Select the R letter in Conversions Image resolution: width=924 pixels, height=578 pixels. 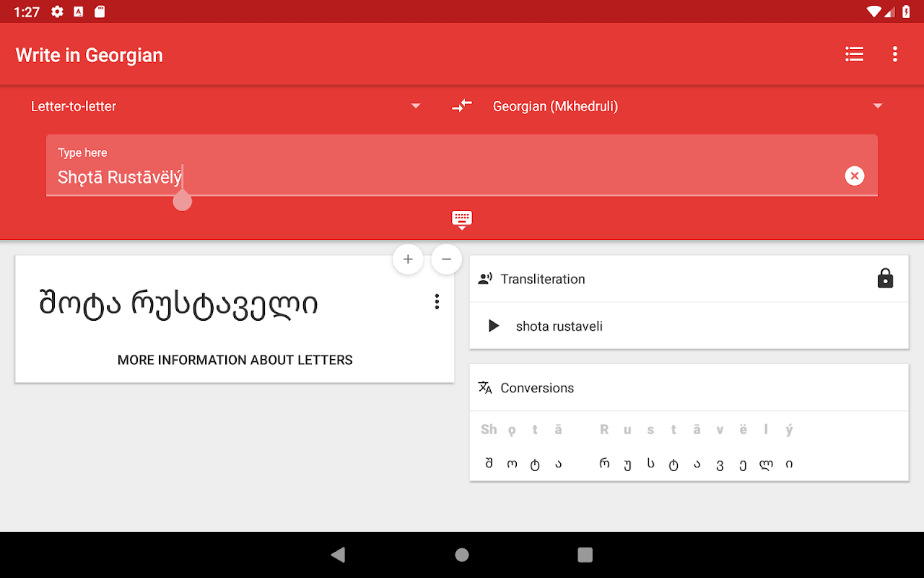click(604, 429)
